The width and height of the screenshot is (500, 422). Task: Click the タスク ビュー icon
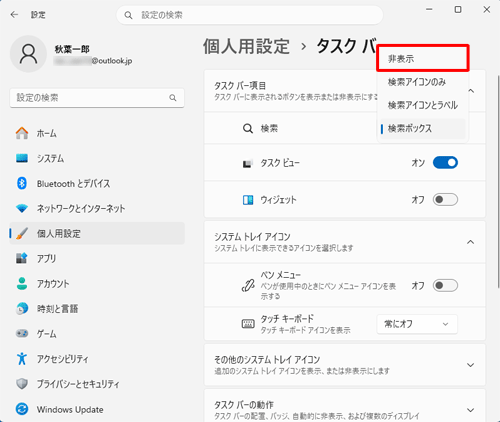247,163
